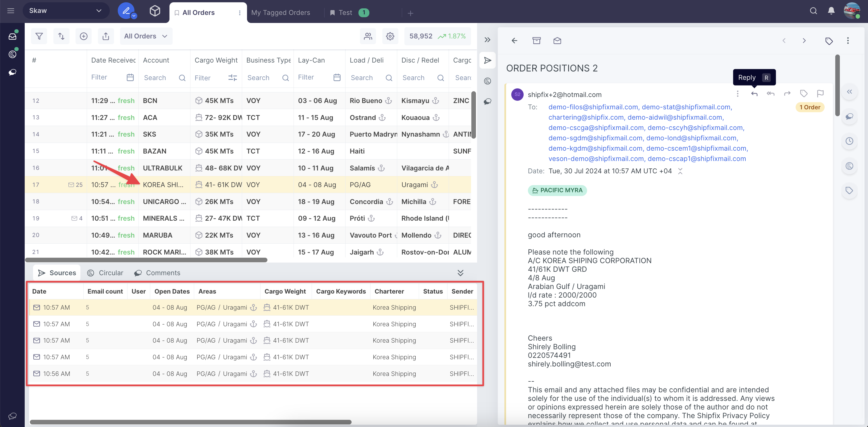
Task: Click the filter funnel icon
Action: 39,36
